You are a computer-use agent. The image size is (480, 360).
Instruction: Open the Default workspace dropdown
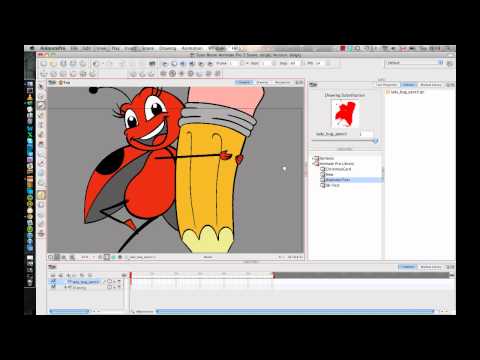click(415, 63)
